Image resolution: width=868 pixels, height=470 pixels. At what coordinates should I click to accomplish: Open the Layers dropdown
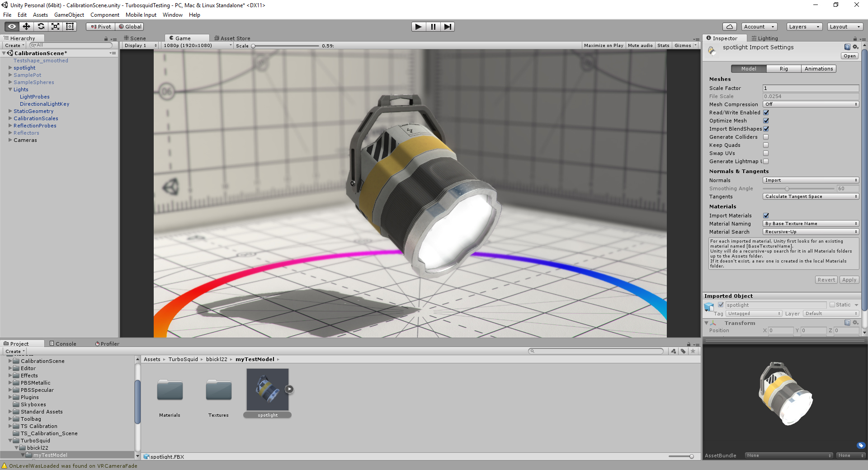pos(804,27)
